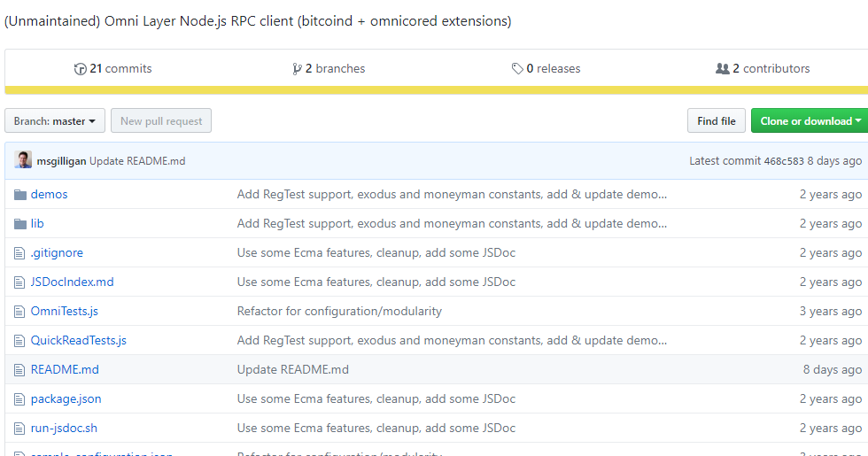
Task: Click the releases tag icon
Action: pos(517,69)
